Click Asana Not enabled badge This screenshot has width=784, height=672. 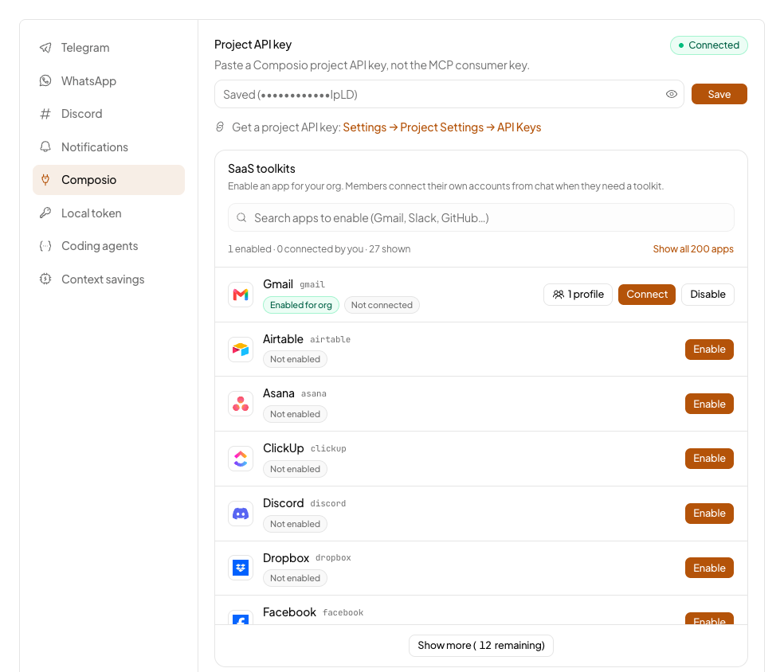(295, 414)
